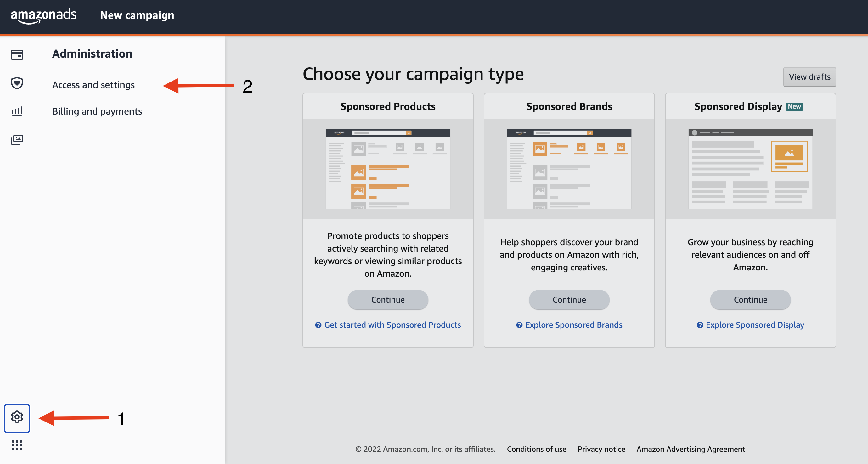Open Access and settings menu item
The height and width of the screenshot is (464, 868).
(93, 85)
